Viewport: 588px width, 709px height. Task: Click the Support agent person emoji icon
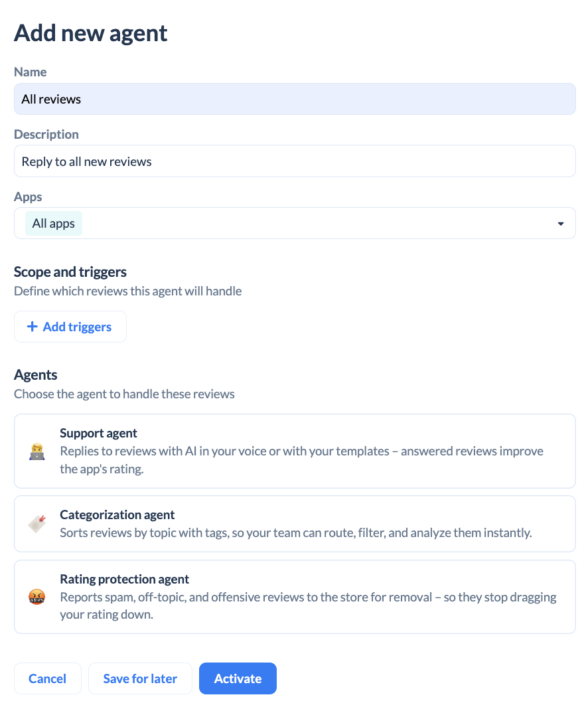tap(37, 451)
